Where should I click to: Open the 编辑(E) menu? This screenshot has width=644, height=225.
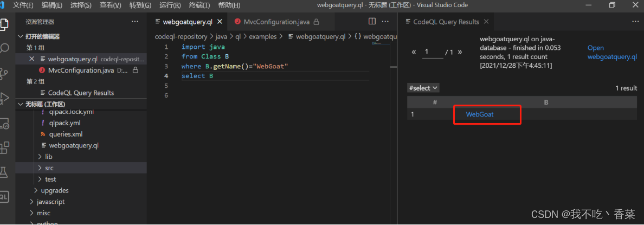click(x=52, y=5)
